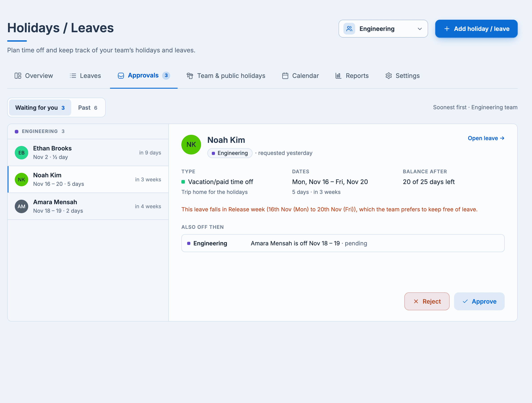
Task: Click the Leaves list icon
Action: [x=73, y=76]
